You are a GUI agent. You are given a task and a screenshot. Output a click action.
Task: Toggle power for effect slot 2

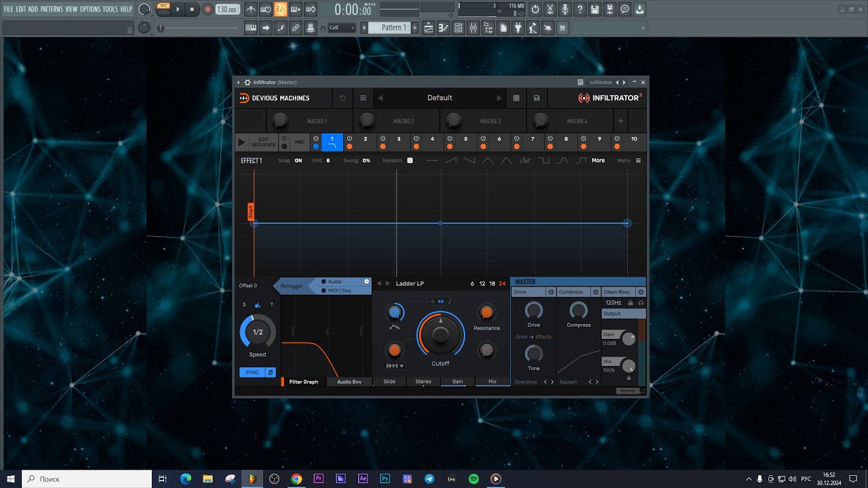349,138
